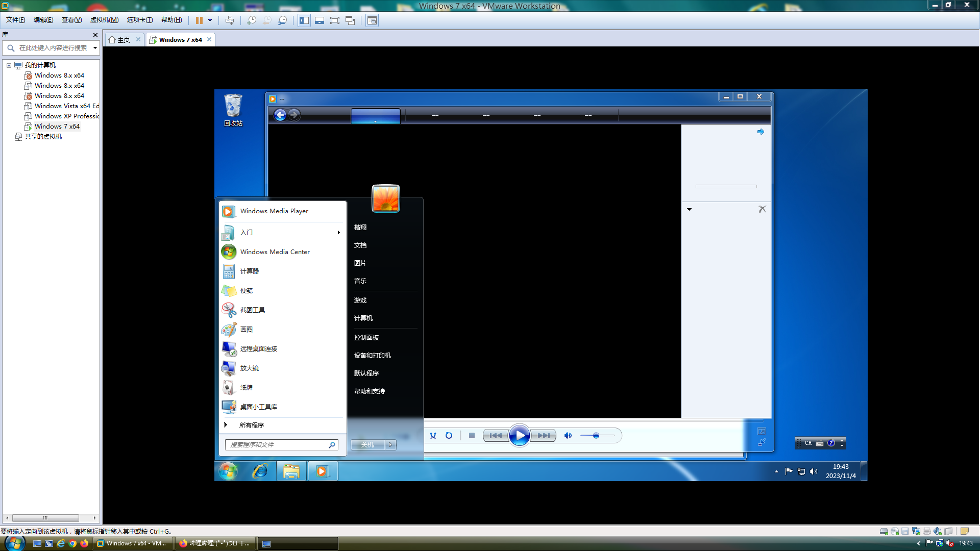Viewport: 980px width, 551px height.
Task: Open the 查看(V) menu
Action: click(x=71, y=20)
